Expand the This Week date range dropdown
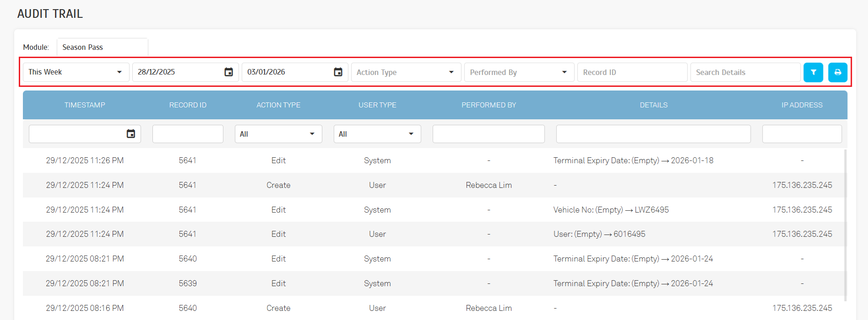Viewport: 868px width, 320px height. point(76,72)
